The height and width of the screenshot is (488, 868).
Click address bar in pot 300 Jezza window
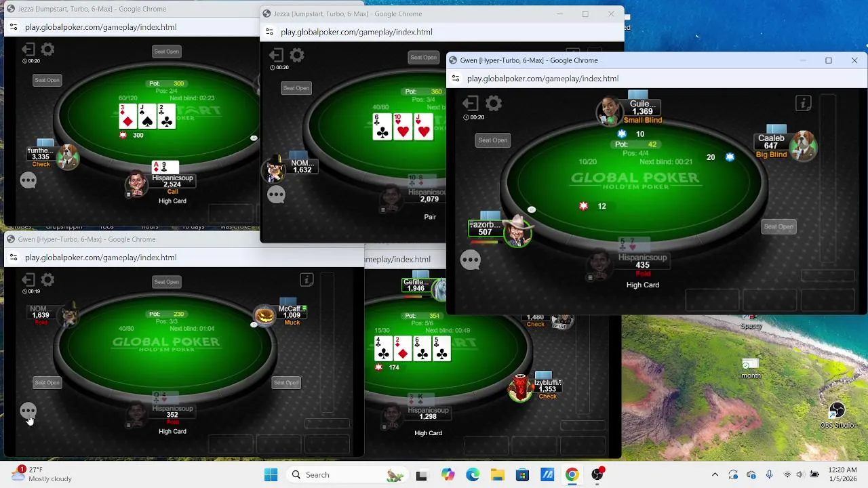100,27
